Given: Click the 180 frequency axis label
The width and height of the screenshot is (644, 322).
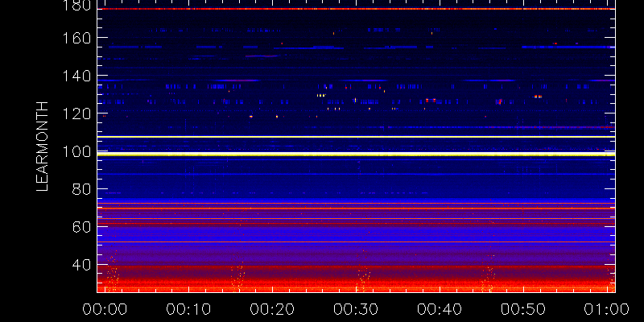Looking at the screenshot, I should point(77,6).
